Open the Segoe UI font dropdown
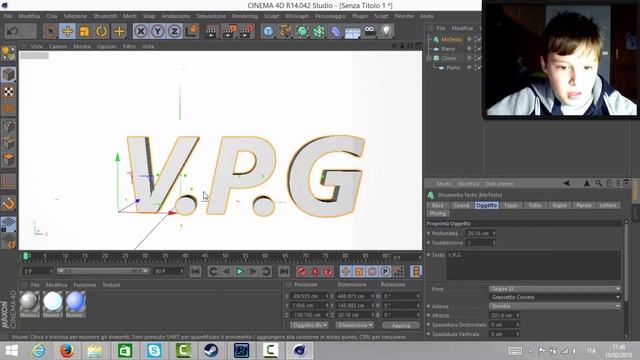 coord(555,289)
